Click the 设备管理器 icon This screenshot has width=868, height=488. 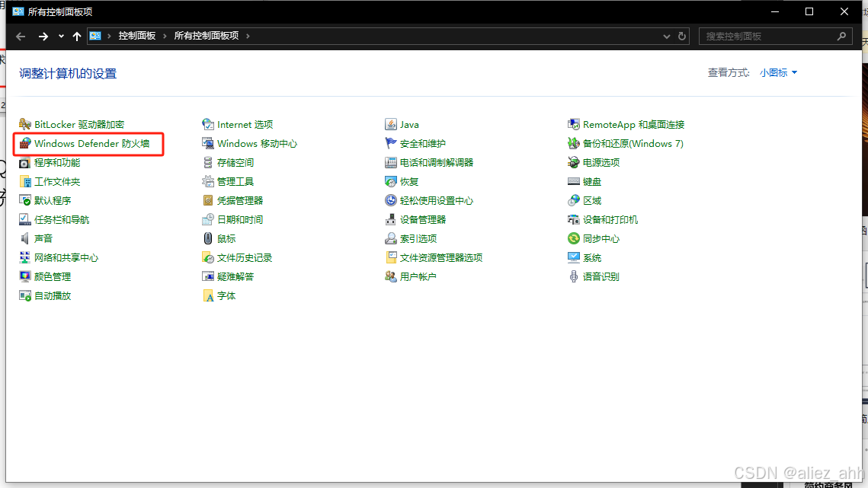tap(391, 220)
